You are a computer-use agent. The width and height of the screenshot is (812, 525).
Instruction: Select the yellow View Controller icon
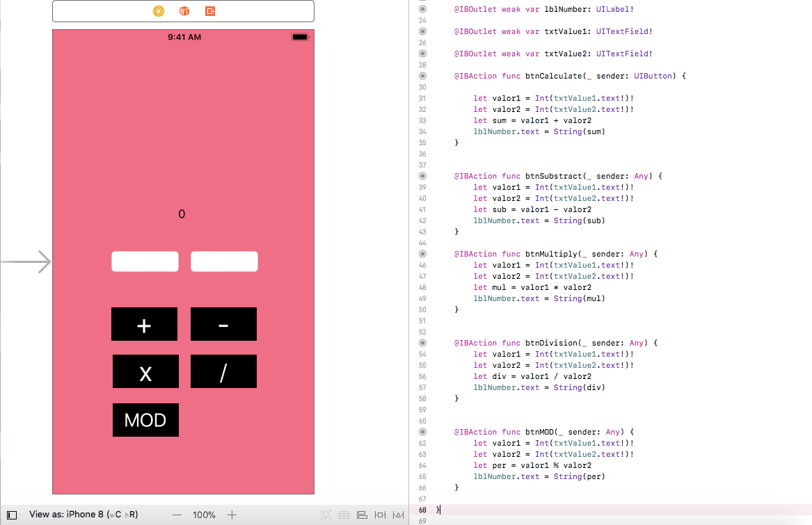(158, 10)
